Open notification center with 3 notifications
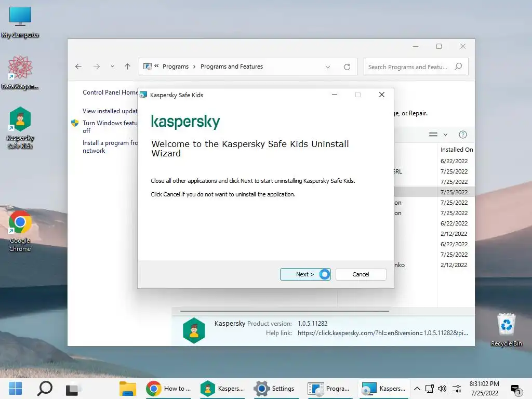 516,390
